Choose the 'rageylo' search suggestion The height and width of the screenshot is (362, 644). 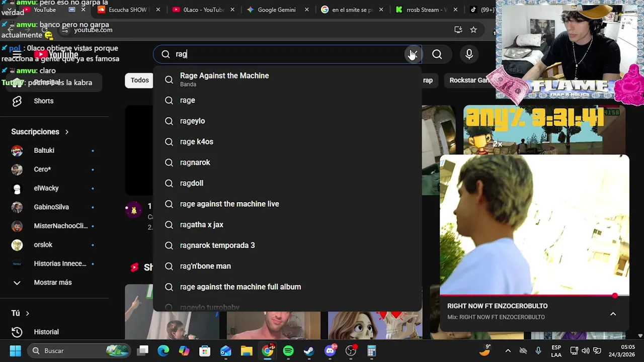coord(287,121)
